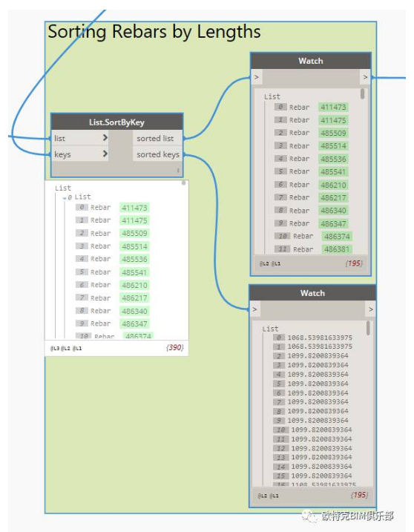Click the top Watch node input port
The image size is (414, 532).
pyautogui.click(x=257, y=77)
